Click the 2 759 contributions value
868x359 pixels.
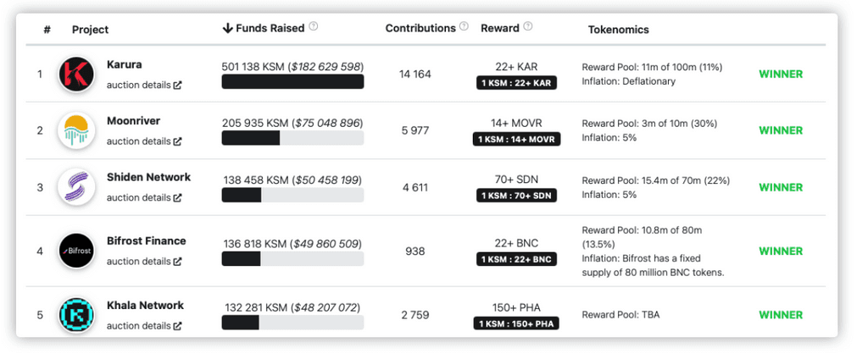pyautogui.click(x=415, y=315)
